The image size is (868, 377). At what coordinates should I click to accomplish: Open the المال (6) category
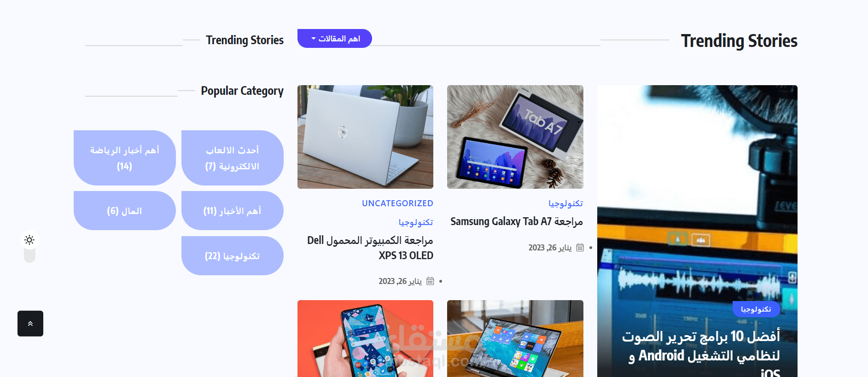(x=125, y=211)
